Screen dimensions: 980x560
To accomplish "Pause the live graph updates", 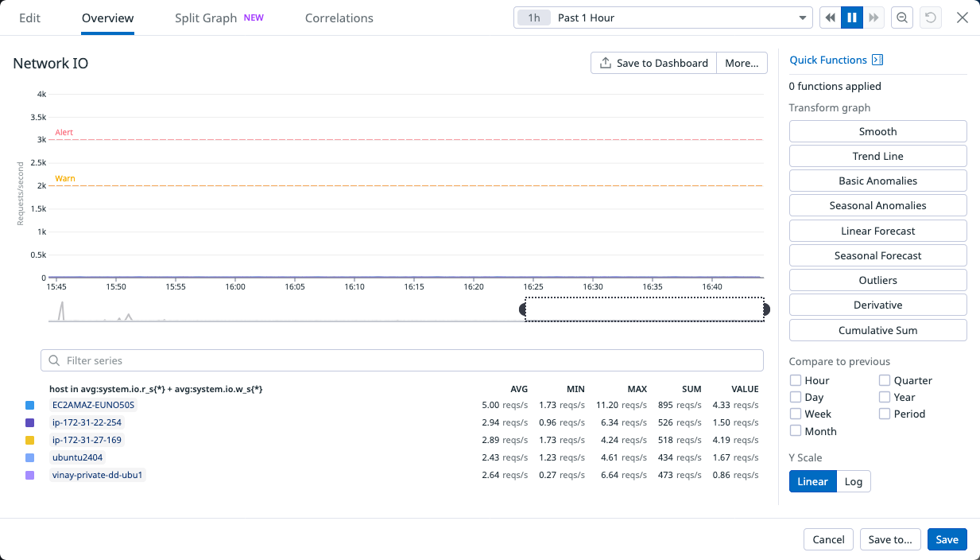I will pyautogui.click(x=852, y=17).
